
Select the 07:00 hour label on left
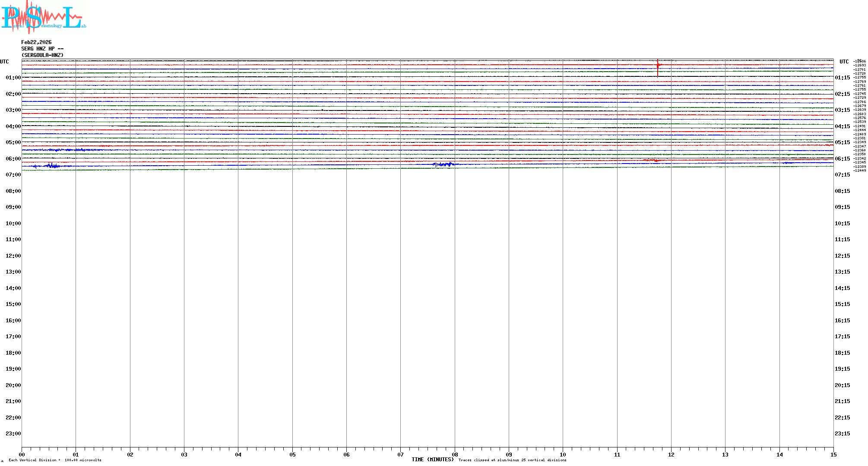point(13,175)
